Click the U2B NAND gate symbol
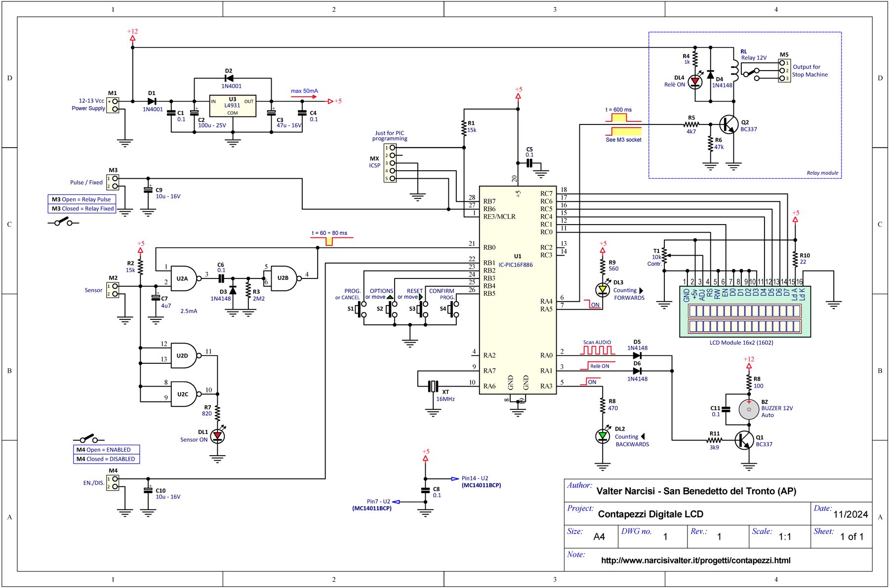 286,278
